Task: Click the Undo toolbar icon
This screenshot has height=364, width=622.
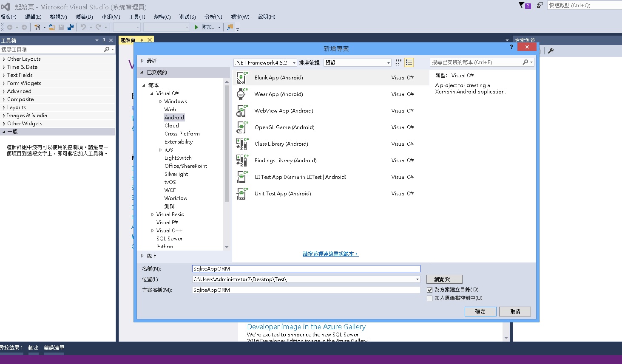Action: pos(83,27)
